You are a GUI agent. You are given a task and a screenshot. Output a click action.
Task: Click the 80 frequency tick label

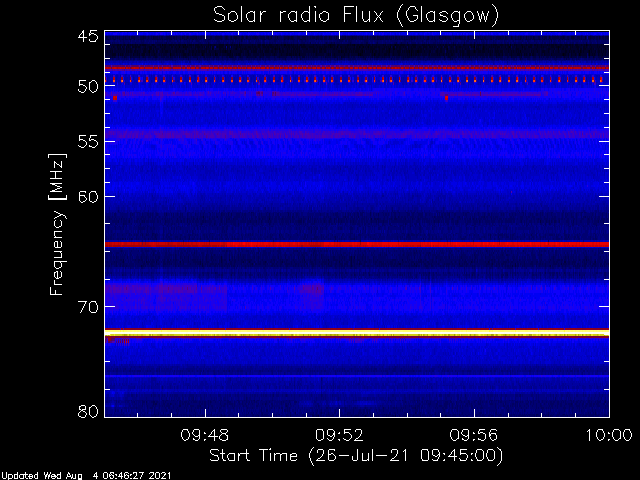88,411
